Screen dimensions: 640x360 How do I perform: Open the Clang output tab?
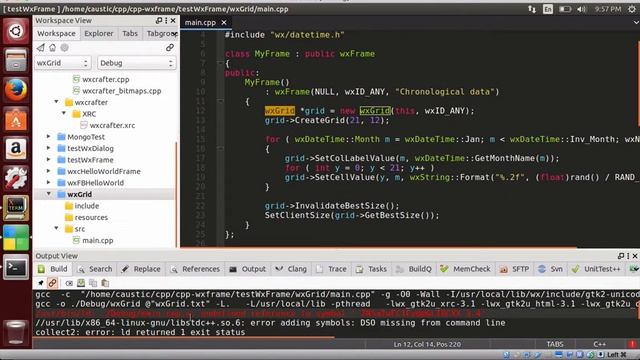[x=291, y=269]
